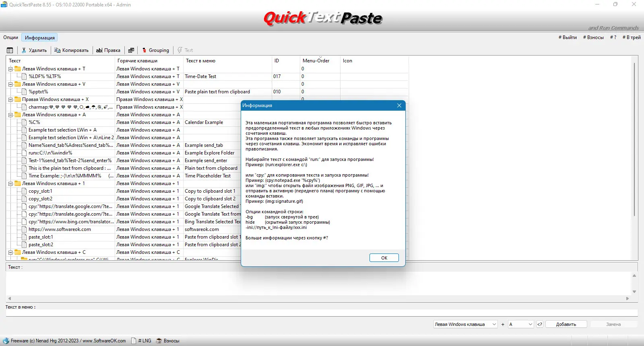Click the document icon beside %C%

(x=24, y=122)
